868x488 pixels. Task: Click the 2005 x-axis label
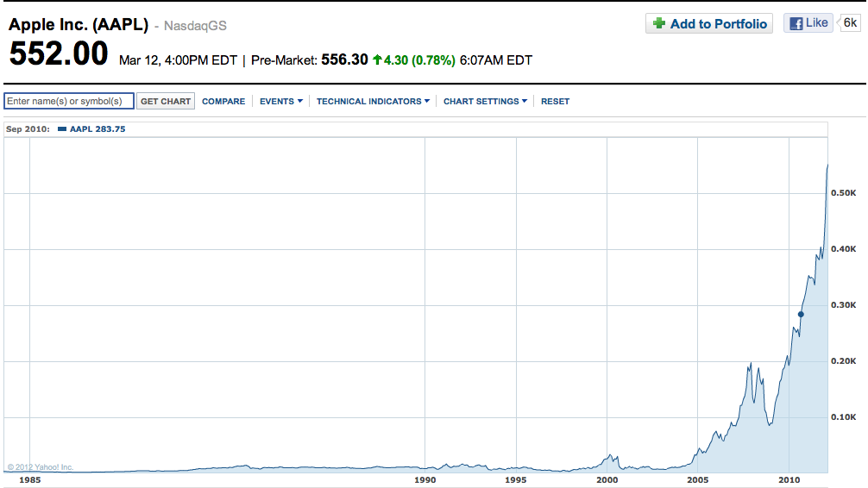tap(697, 479)
